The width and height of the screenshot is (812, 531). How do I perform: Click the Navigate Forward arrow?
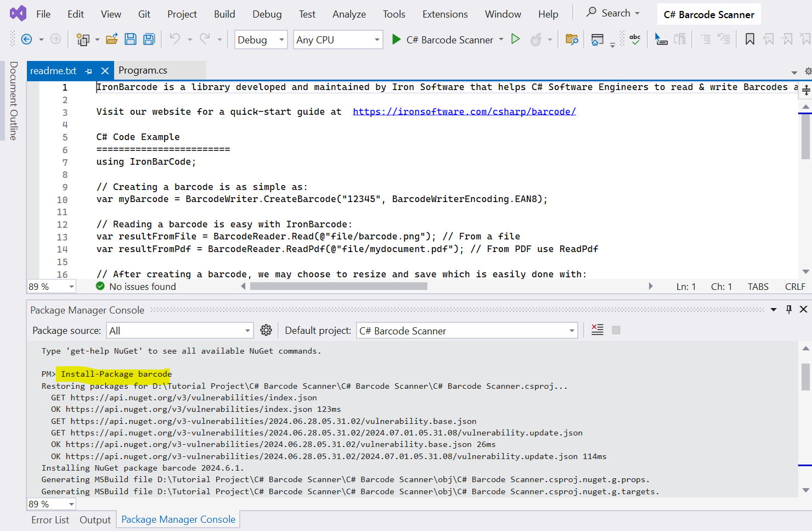pos(55,39)
